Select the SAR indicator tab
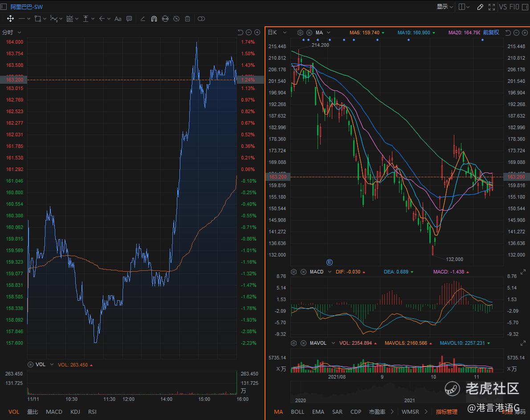530x420 pixels. click(x=337, y=412)
